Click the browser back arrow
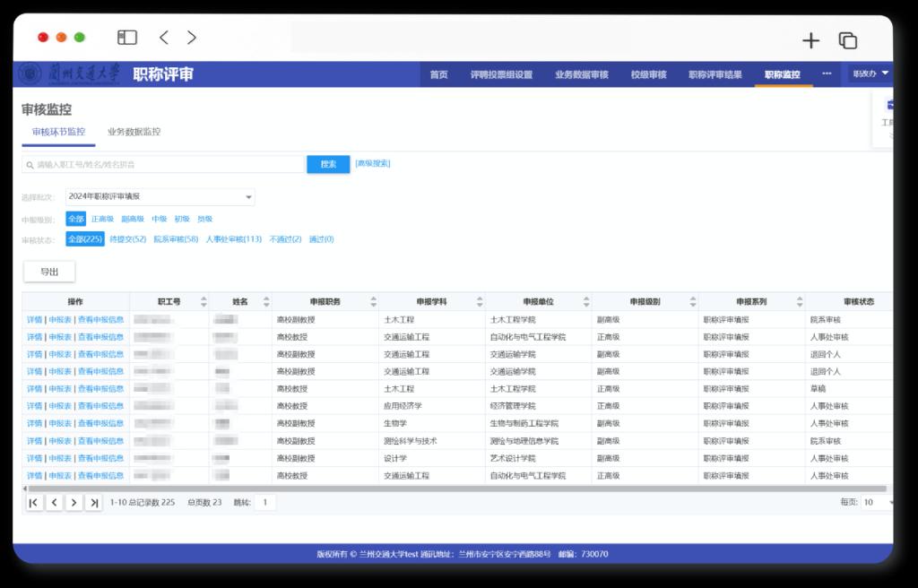Image resolution: width=918 pixels, height=588 pixels. pos(163,38)
